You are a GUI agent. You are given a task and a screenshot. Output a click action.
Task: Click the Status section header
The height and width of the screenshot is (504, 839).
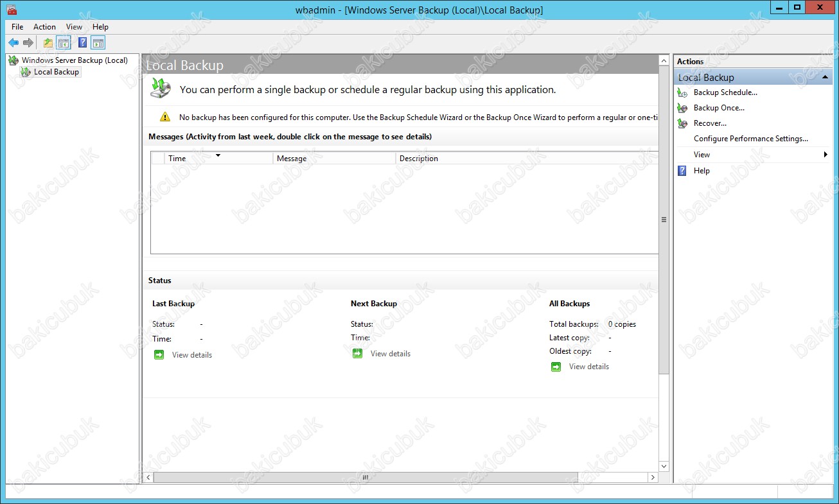(160, 281)
